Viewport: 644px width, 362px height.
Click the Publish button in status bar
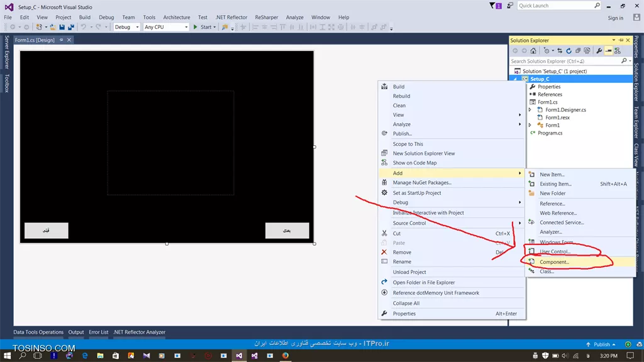[x=601, y=344]
